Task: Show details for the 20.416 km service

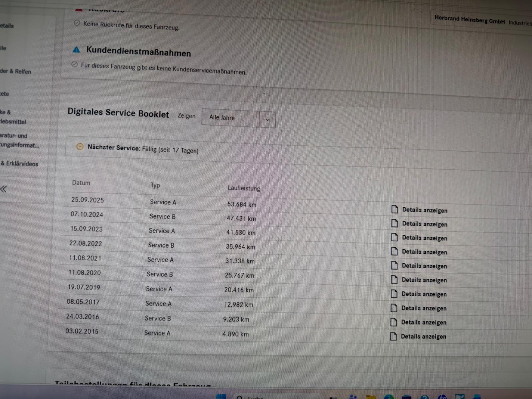Action: coord(424,294)
